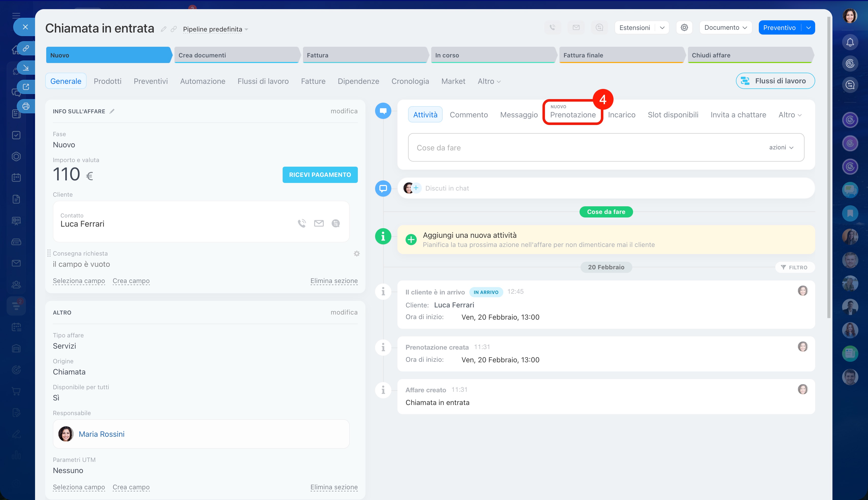This screenshot has height=500, width=868.
Task: Switch to the Prodotti tab
Action: click(107, 81)
